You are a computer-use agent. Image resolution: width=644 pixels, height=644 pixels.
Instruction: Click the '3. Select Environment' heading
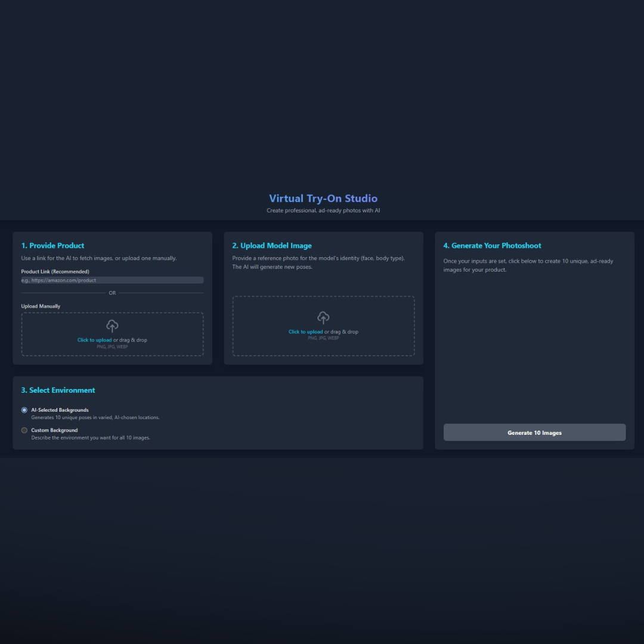click(x=58, y=391)
